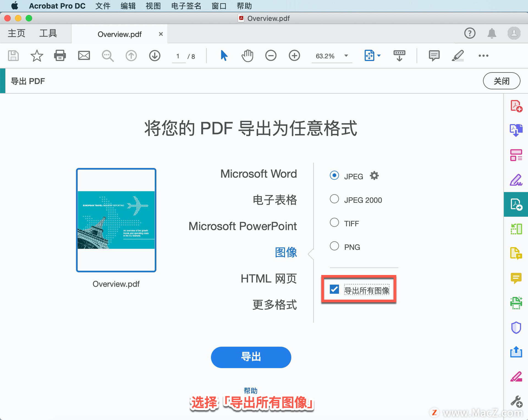The width and height of the screenshot is (528, 420).
Task: Open Create PDF tool in right sidebar
Action: click(516, 106)
